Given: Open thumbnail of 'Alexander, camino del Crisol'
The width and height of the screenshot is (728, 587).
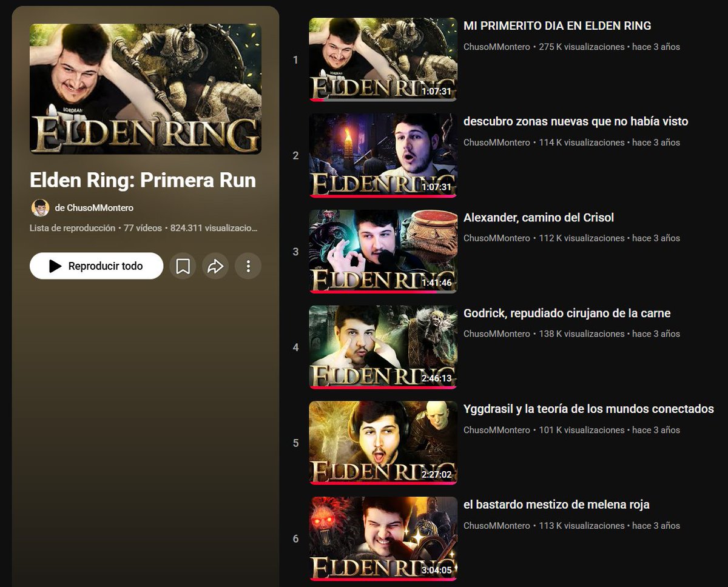Looking at the screenshot, I should (x=383, y=251).
